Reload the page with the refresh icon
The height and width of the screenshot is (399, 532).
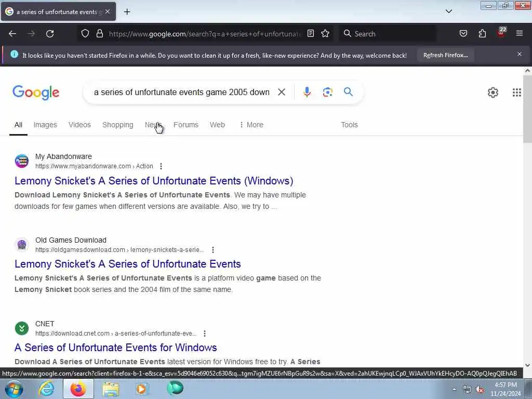click(50, 34)
